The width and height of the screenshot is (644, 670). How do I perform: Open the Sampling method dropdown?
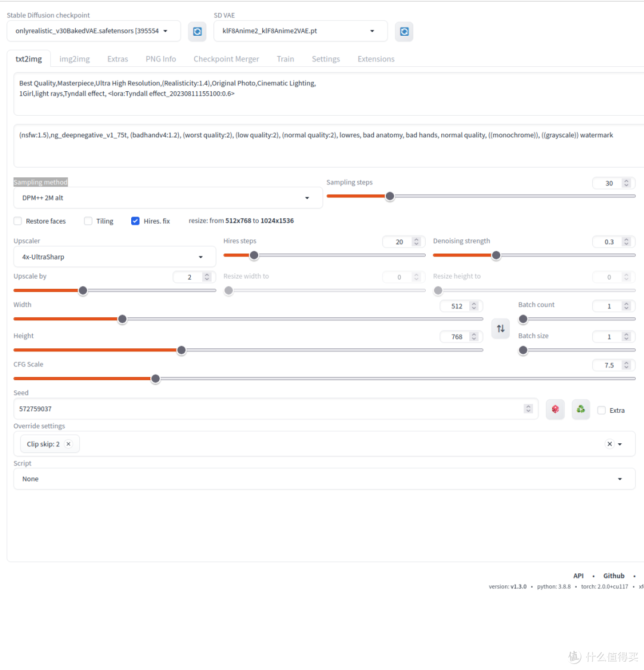168,198
